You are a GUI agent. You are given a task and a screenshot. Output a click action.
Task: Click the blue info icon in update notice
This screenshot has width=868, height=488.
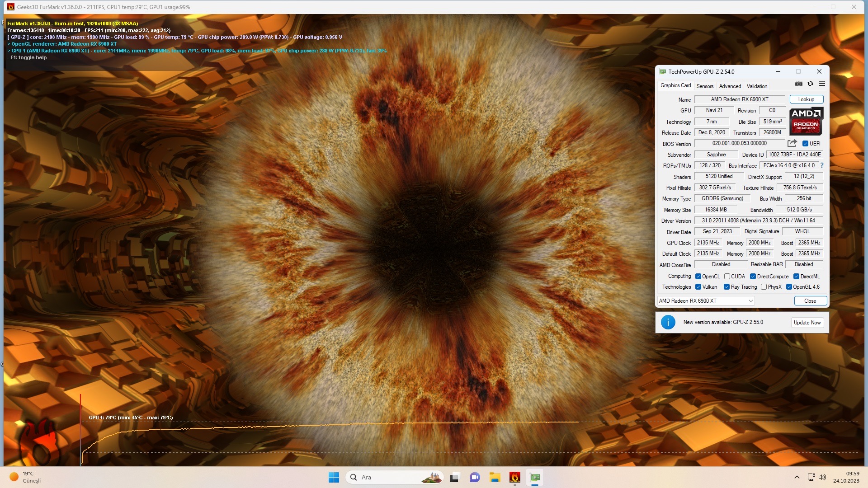click(668, 322)
